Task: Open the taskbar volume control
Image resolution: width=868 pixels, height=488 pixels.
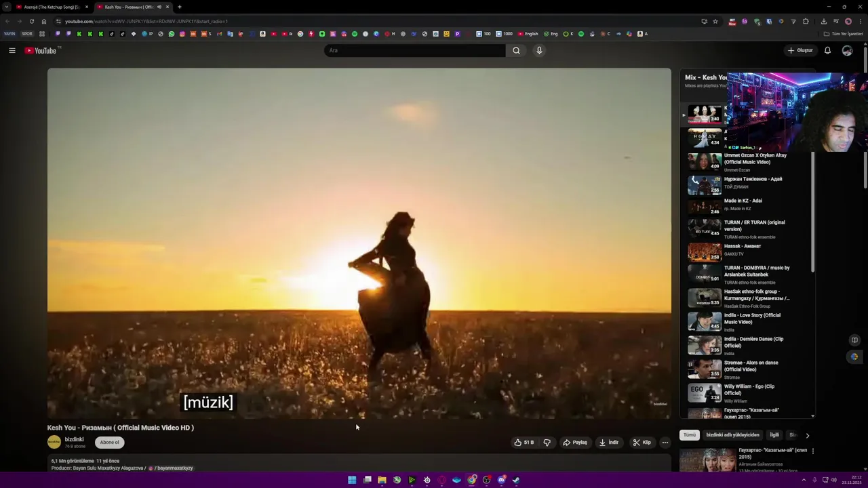Action: point(833,480)
